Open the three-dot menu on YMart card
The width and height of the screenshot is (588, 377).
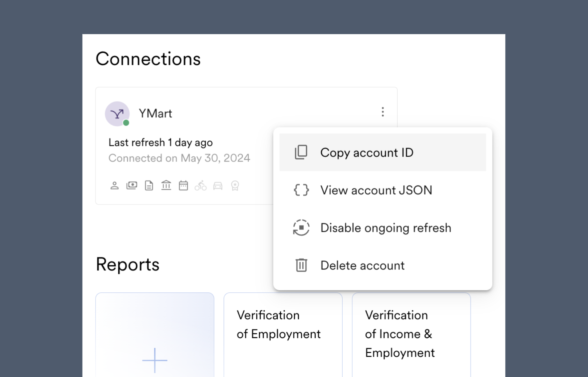point(383,112)
